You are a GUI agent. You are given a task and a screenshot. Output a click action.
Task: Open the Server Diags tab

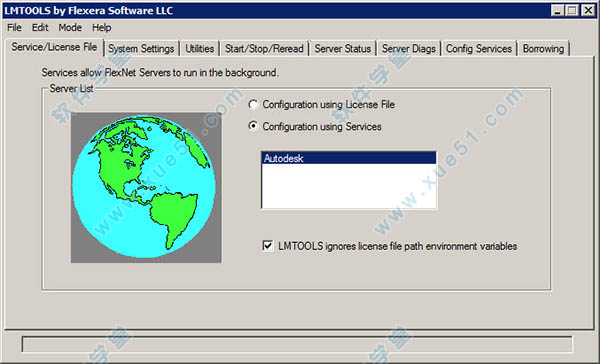click(x=409, y=49)
